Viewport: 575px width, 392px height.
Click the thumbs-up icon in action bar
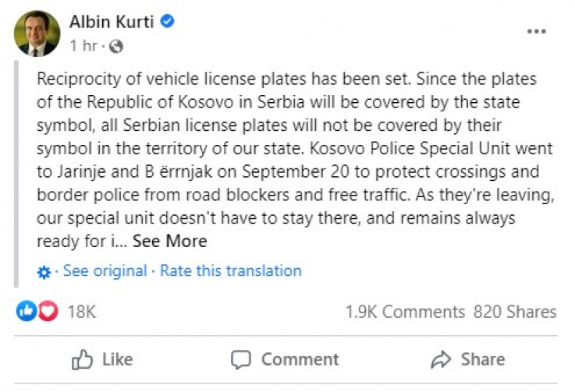(x=83, y=359)
